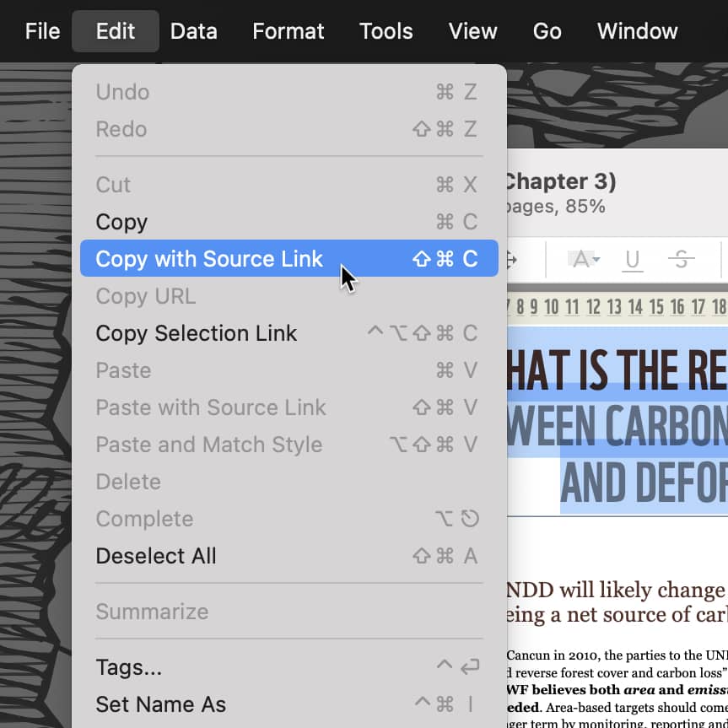Click page number 15 in the ruler strip
Screen dimensions: 728x728
656,307
